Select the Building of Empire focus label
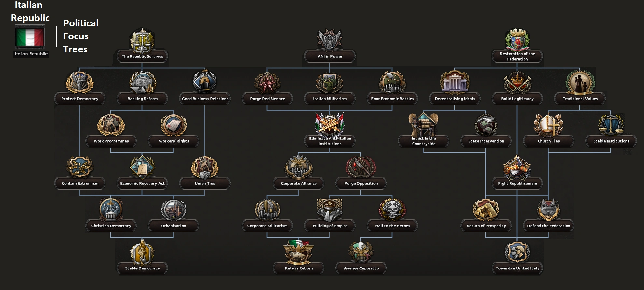644x290 pixels. tap(330, 226)
